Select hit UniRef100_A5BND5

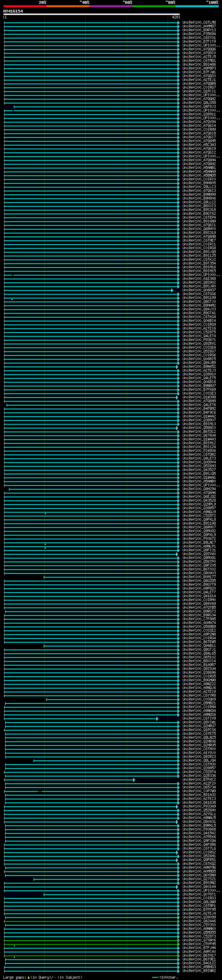tap(199, 175)
